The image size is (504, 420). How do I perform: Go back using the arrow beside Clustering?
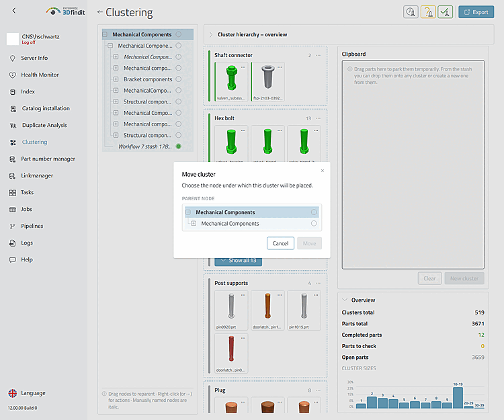(99, 12)
